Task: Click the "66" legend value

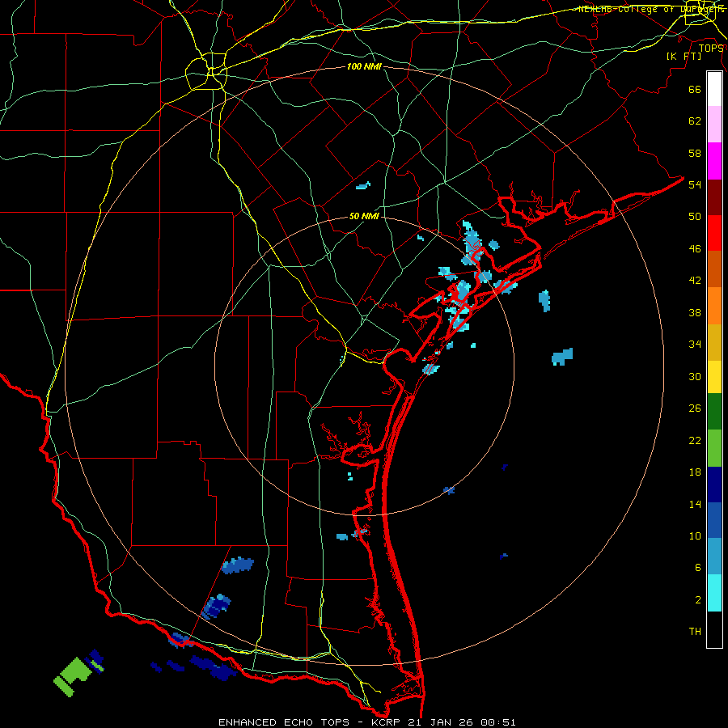Action: 695,89
